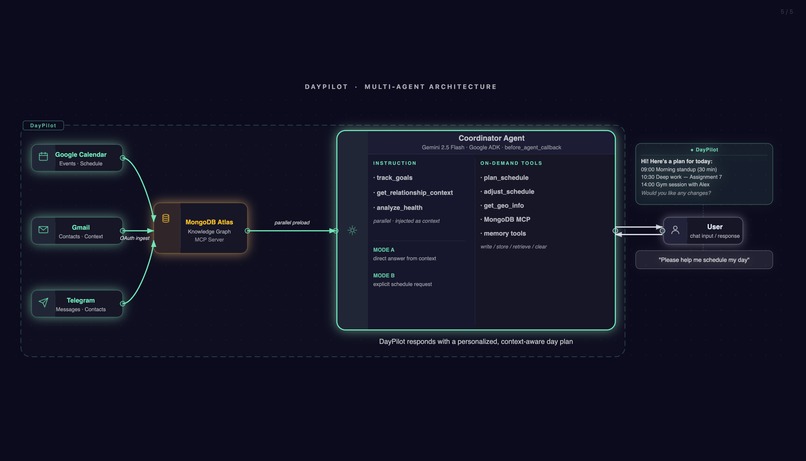Viewport: 806px width, 461px height.
Task: Click the 'Knowledge Graph' subtitle
Action: click(209, 232)
